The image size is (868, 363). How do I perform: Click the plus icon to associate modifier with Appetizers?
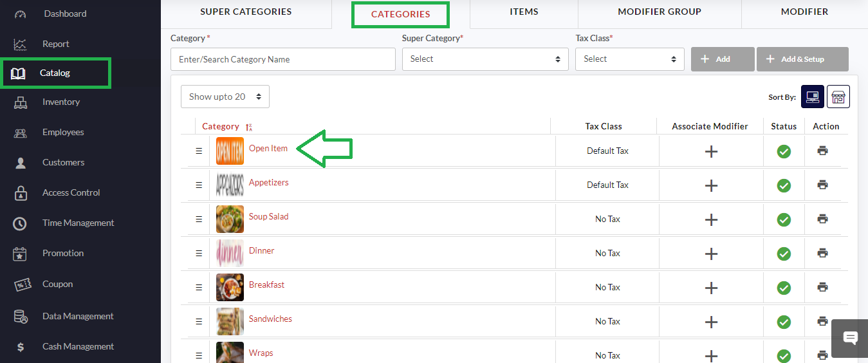[710, 185]
